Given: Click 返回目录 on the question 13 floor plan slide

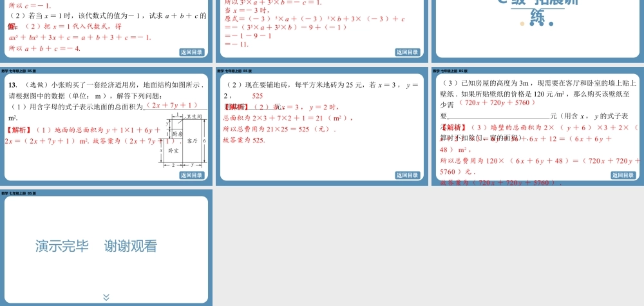Looking at the screenshot, I should [x=191, y=175].
